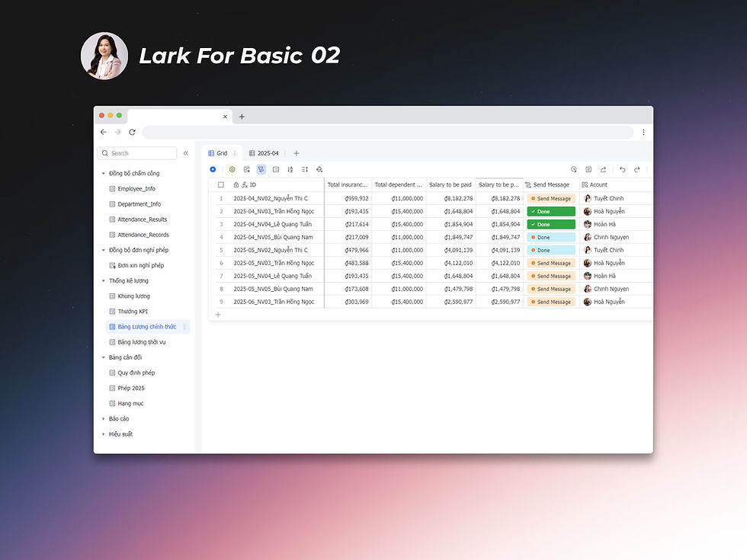747x560 pixels.
Task: Select the Salary to be paid header
Action: pyautogui.click(x=450, y=184)
